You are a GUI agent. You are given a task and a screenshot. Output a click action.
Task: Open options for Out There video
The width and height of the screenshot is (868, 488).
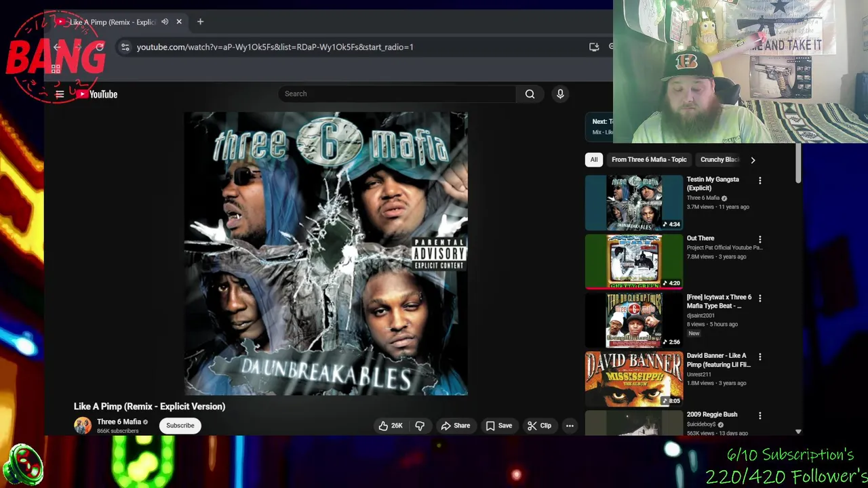(760, 240)
